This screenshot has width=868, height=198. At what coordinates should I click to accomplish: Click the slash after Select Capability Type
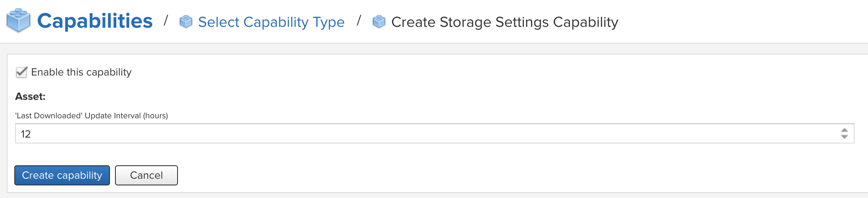tap(359, 20)
